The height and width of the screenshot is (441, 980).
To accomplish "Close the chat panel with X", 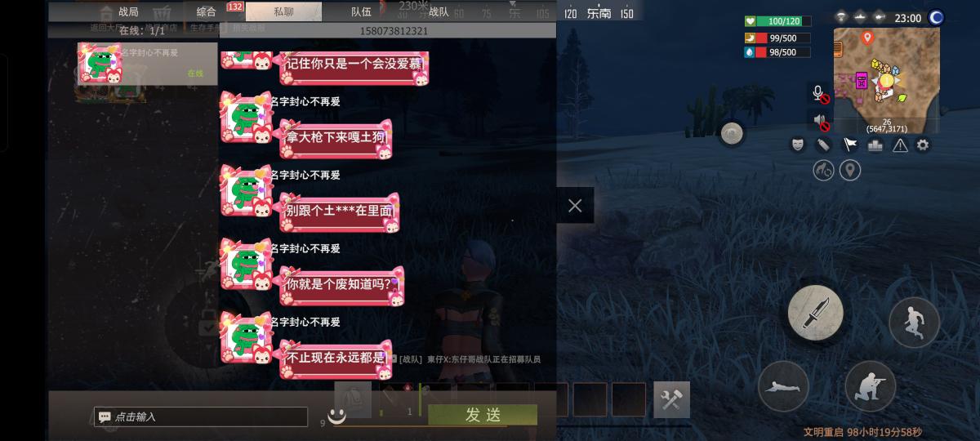I will coord(575,206).
